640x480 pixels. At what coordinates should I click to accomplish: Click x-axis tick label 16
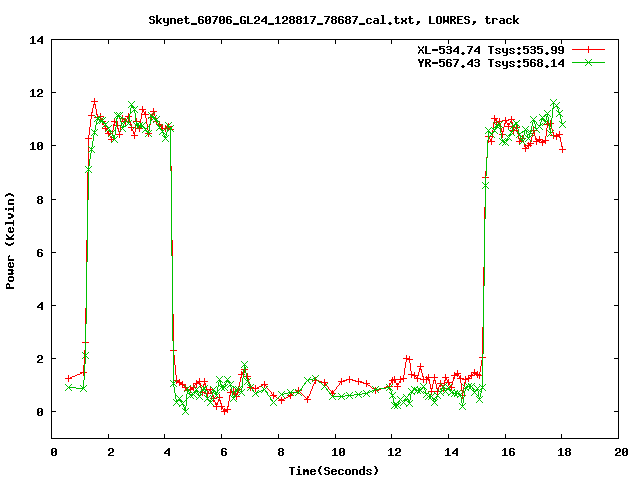point(508,452)
